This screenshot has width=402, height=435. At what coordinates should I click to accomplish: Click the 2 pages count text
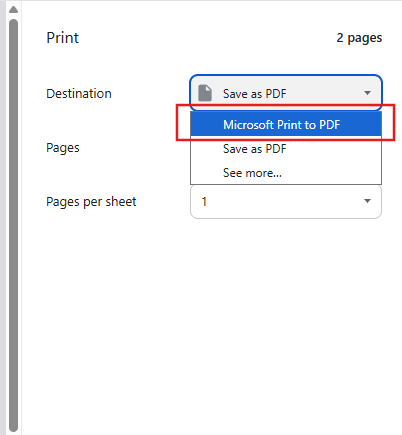coord(359,38)
